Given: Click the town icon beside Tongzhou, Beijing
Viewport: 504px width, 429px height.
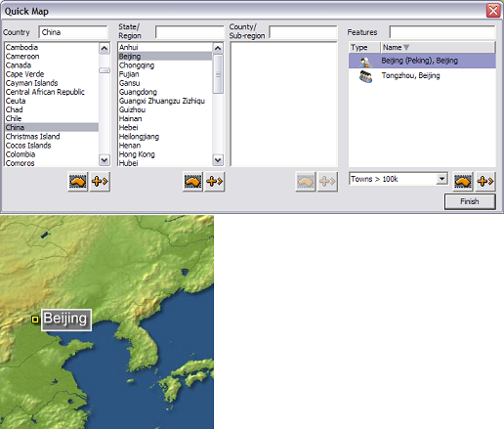Looking at the screenshot, I should 365,76.
